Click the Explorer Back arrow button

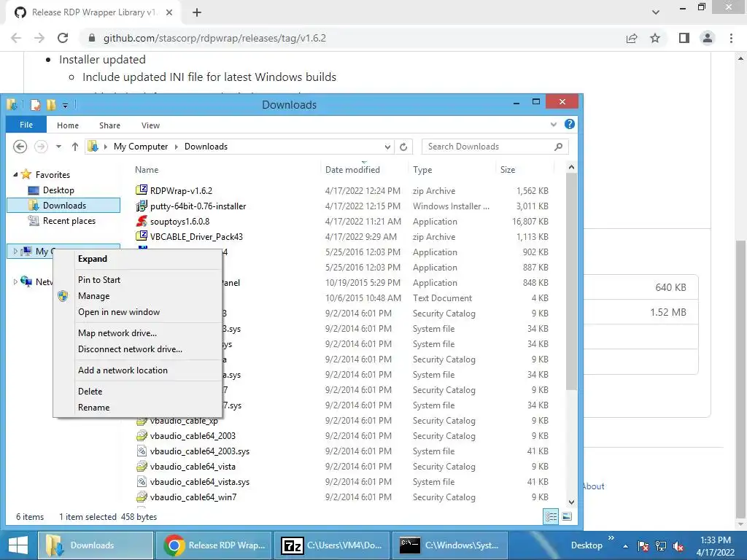20,146
